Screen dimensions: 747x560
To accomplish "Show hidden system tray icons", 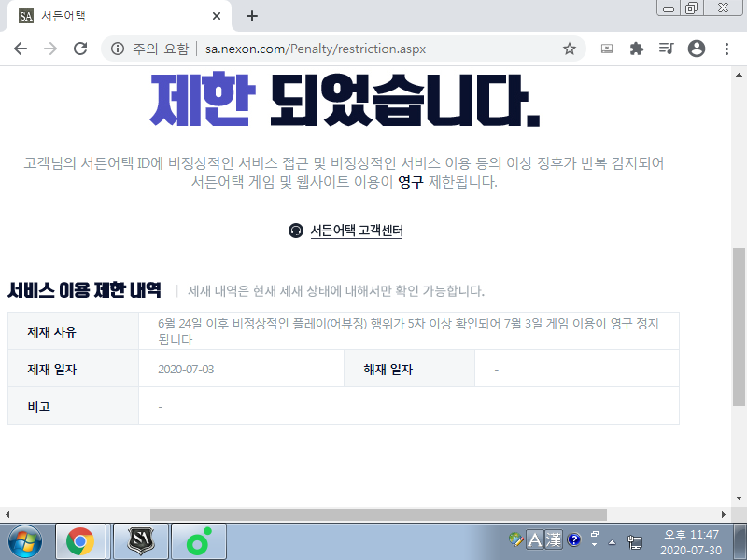I will tap(612, 541).
